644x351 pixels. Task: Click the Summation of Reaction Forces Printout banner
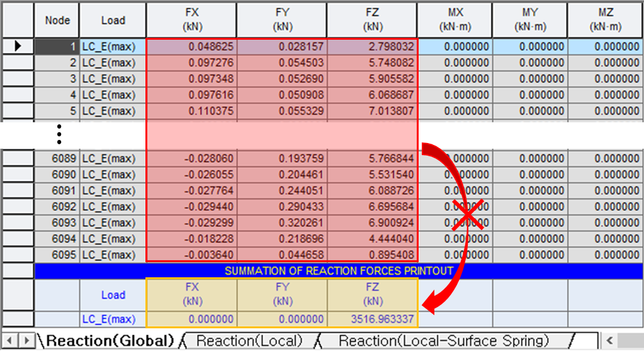coord(339,271)
